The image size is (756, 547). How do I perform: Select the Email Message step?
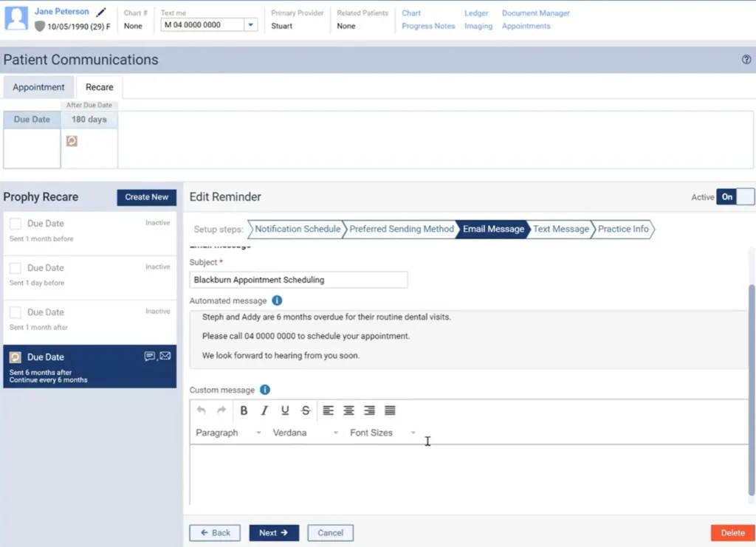(x=493, y=229)
